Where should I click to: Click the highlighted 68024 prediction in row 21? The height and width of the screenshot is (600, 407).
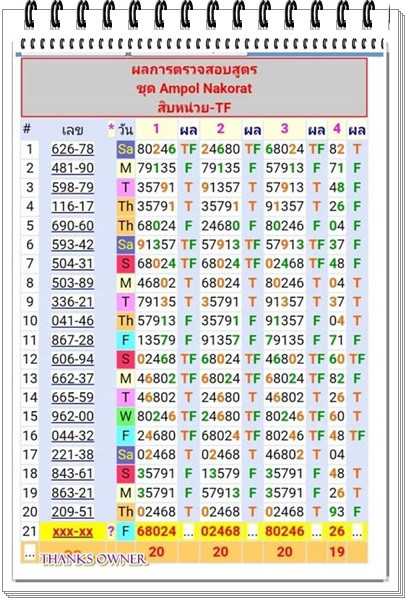click(156, 531)
